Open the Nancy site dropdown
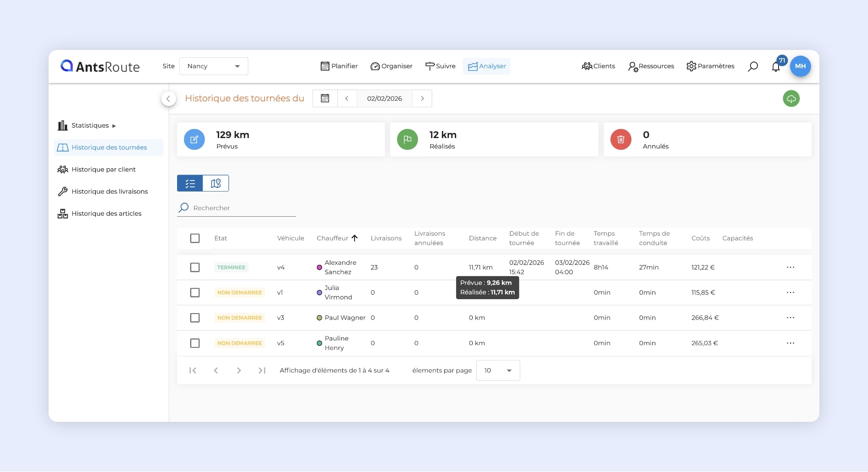Screen dimensions: 868x472 coord(214,66)
